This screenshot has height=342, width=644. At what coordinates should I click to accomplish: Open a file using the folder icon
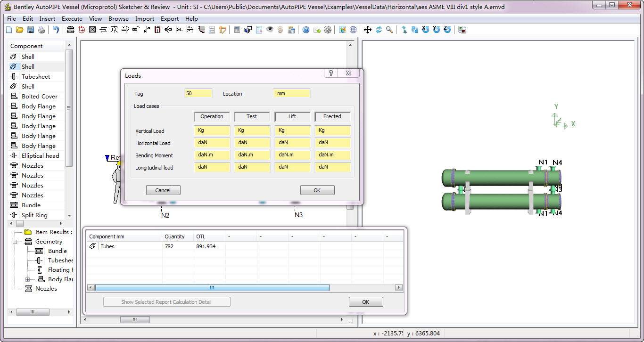(x=20, y=30)
